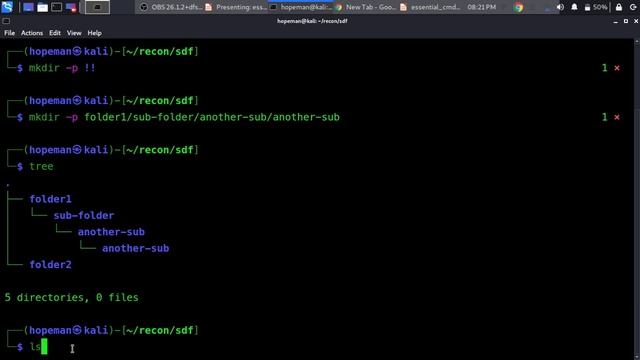Open the Kali applications menu icon
640x360 pixels.
coord(7,7)
